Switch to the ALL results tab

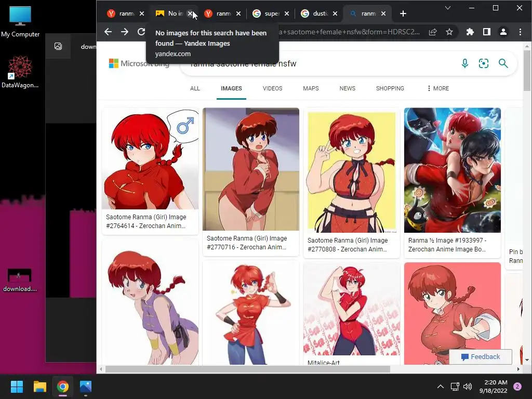coord(195,88)
